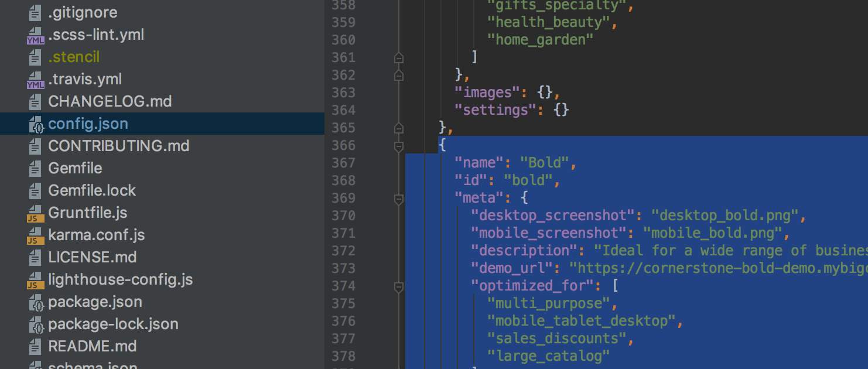Select the .stencil file in project tree
Image resolution: width=868 pixels, height=369 pixels.
(74, 57)
